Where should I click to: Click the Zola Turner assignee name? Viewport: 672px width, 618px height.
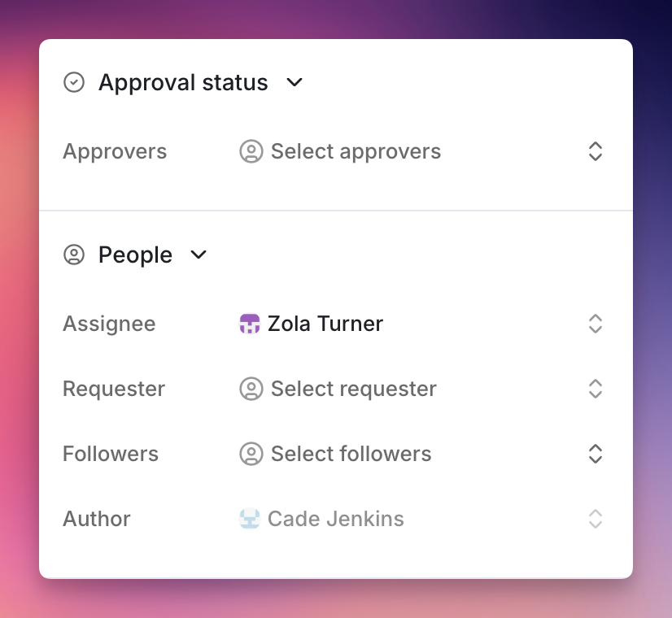pos(325,324)
